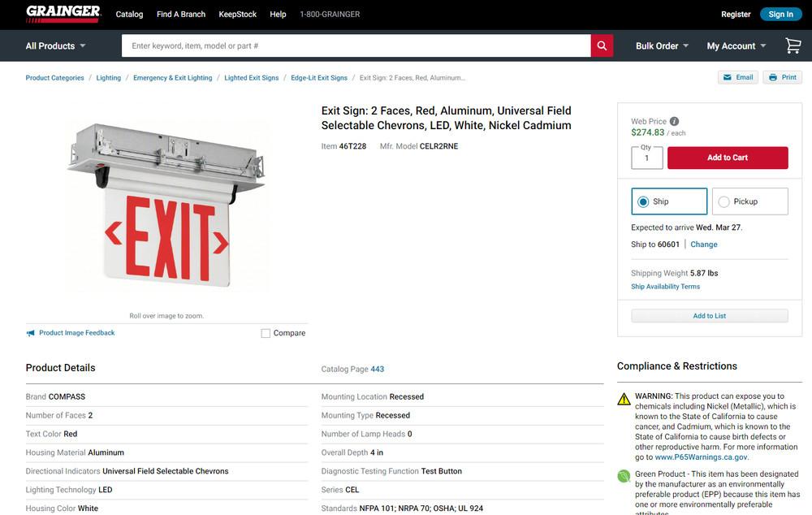
Task: Click the Shipping Weight 5.87 lbs text
Action: coord(674,273)
